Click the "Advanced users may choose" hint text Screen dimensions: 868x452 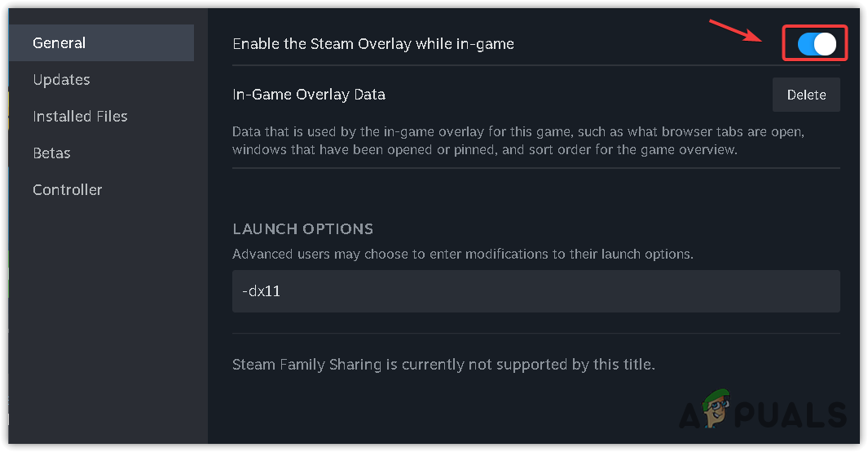[462, 254]
